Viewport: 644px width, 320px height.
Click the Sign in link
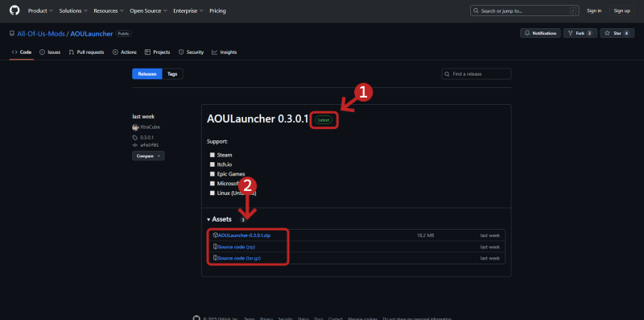pyautogui.click(x=594, y=10)
